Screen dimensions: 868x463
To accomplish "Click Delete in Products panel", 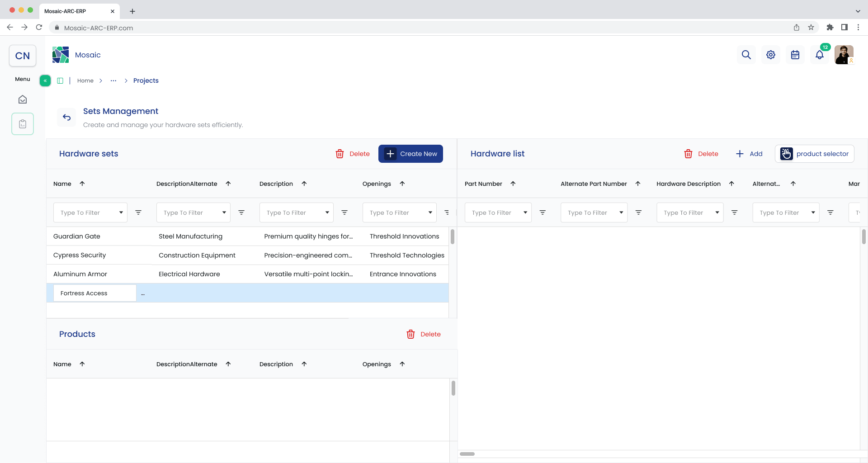I will tap(424, 334).
